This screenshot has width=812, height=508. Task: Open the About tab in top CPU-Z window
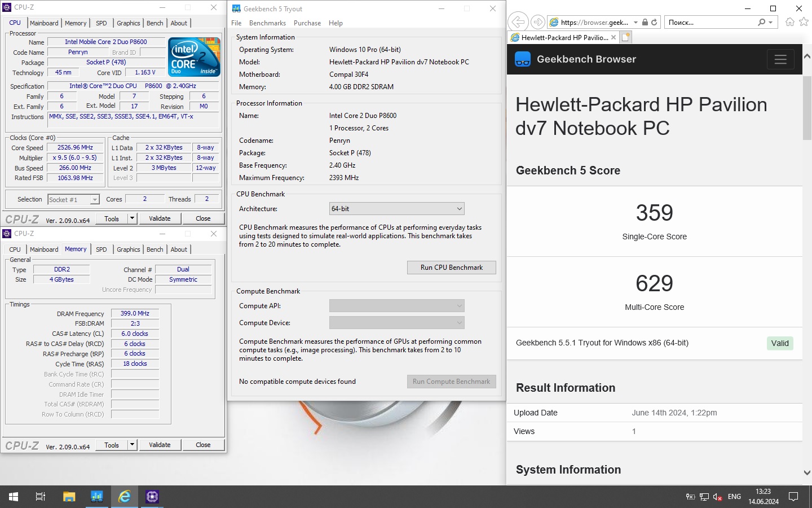[179, 23]
